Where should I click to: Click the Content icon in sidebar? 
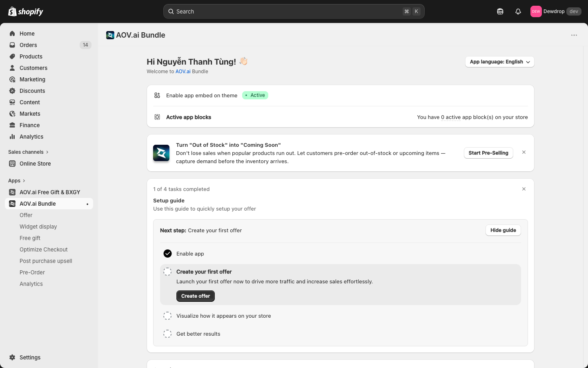(x=12, y=102)
